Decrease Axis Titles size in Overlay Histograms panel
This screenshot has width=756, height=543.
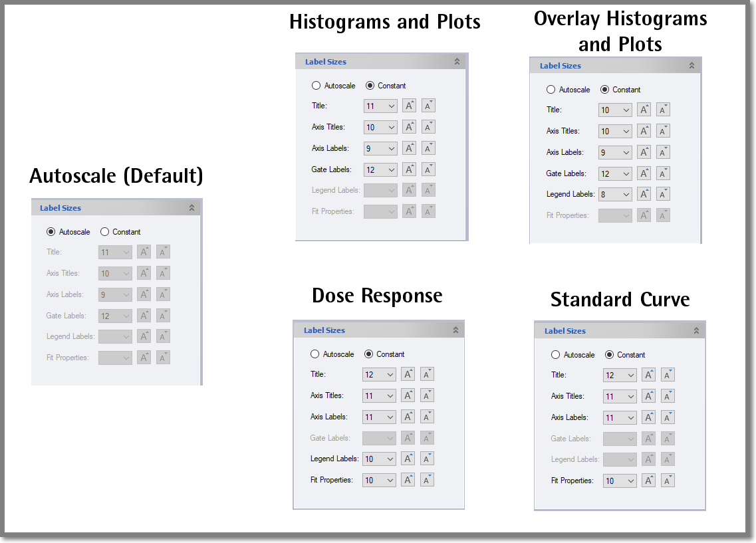pos(663,130)
